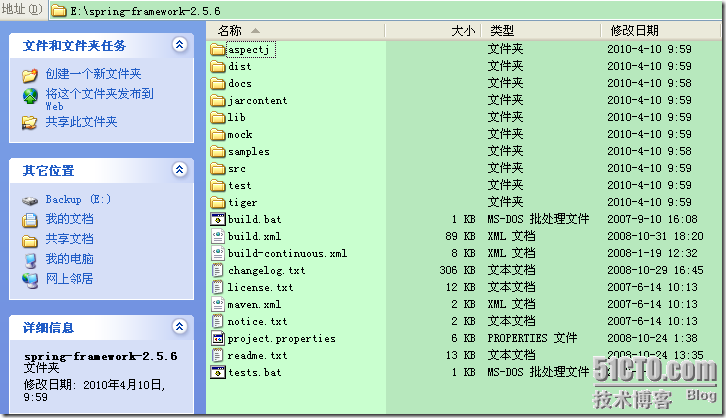
Task: Click the 将这个文件夹发布到 Web link
Action: pyautogui.click(x=100, y=99)
